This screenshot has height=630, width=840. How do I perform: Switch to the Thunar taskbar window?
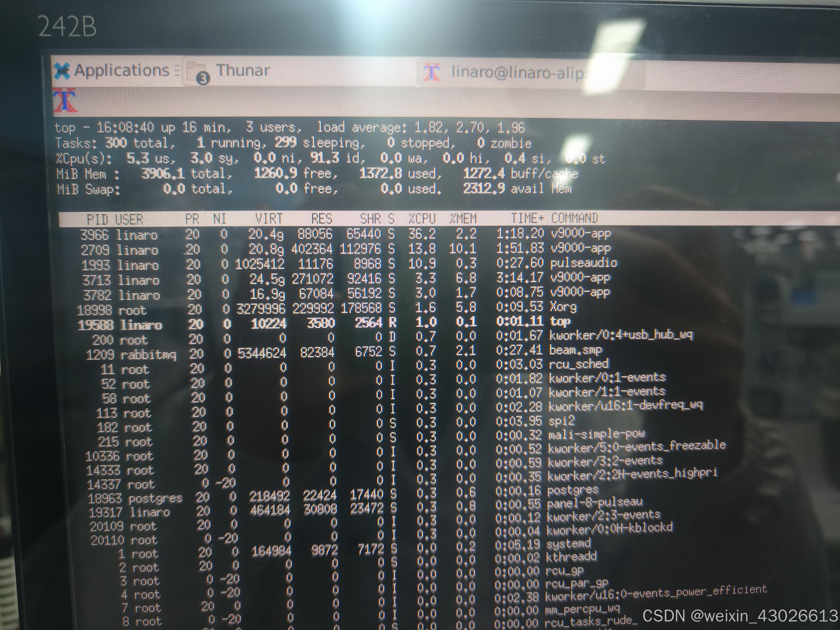[243, 71]
